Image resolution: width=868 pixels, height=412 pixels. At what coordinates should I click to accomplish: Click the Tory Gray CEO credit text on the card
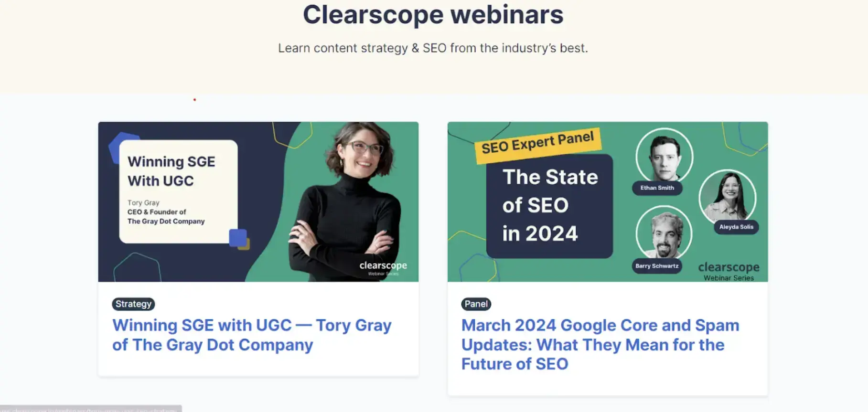point(165,212)
